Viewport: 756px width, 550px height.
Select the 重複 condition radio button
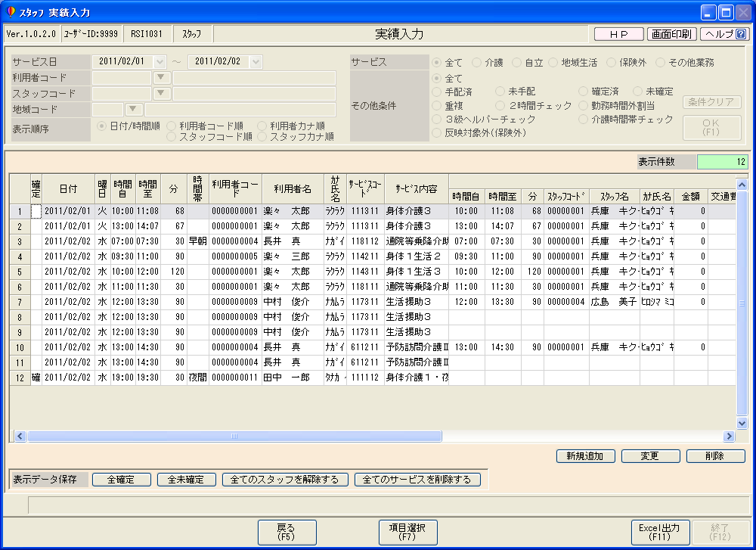pyautogui.click(x=437, y=106)
